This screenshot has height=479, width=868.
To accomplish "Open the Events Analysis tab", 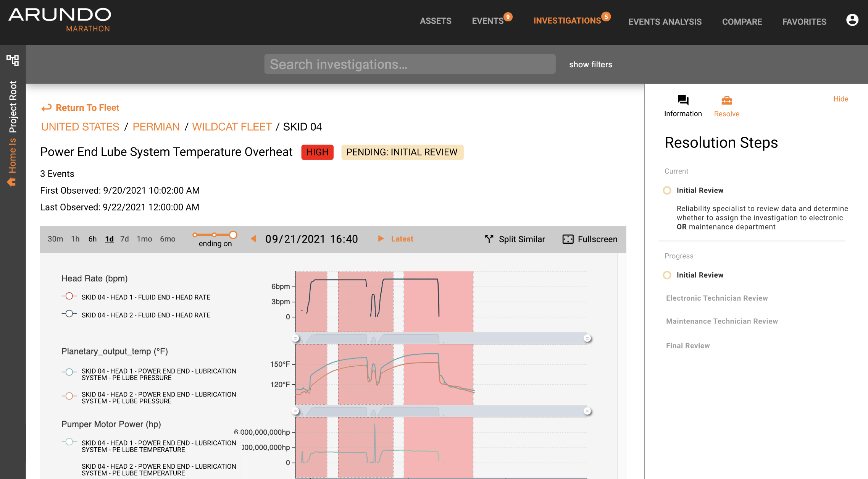I will click(665, 22).
